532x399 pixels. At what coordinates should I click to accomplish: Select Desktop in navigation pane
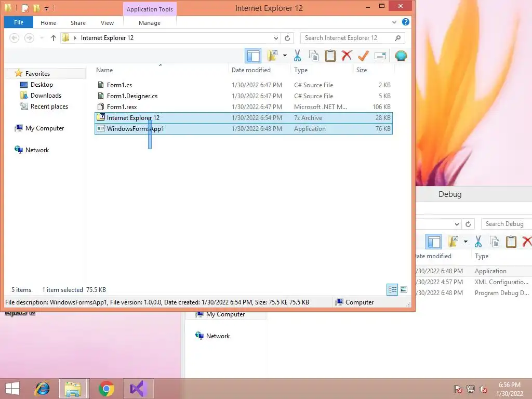pos(42,85)
